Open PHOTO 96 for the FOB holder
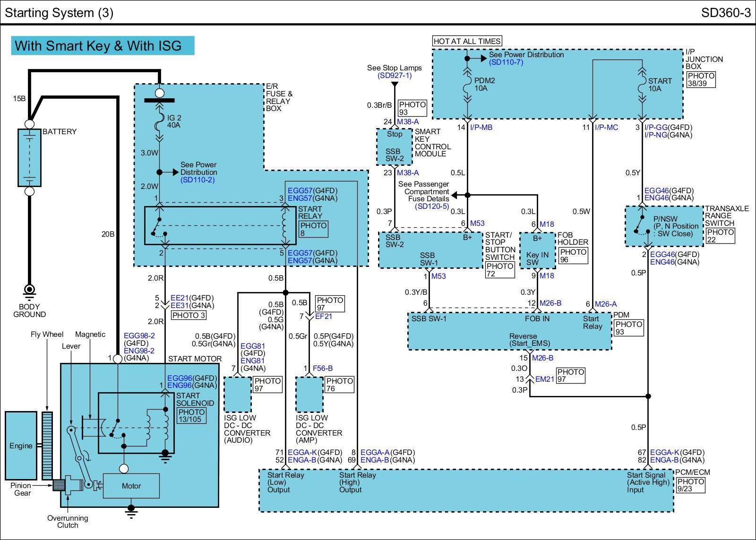Image resolution: width=756 pixels, height=540 pixels. click(573, 256)
